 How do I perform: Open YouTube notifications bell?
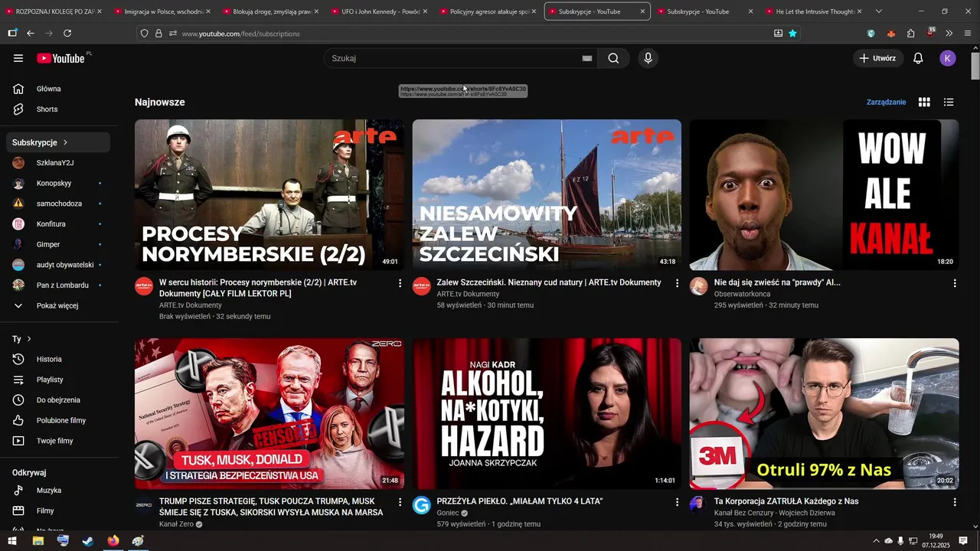918,58
